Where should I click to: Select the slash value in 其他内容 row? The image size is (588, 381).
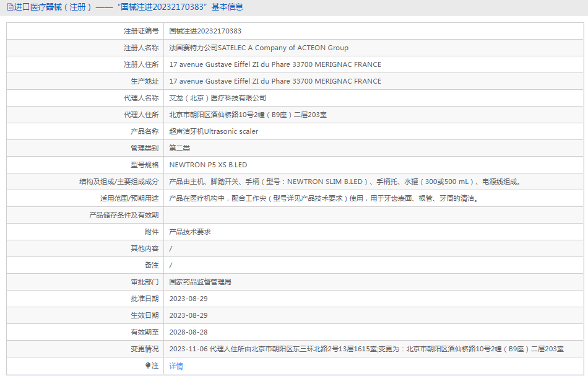[x=171, y=248]
